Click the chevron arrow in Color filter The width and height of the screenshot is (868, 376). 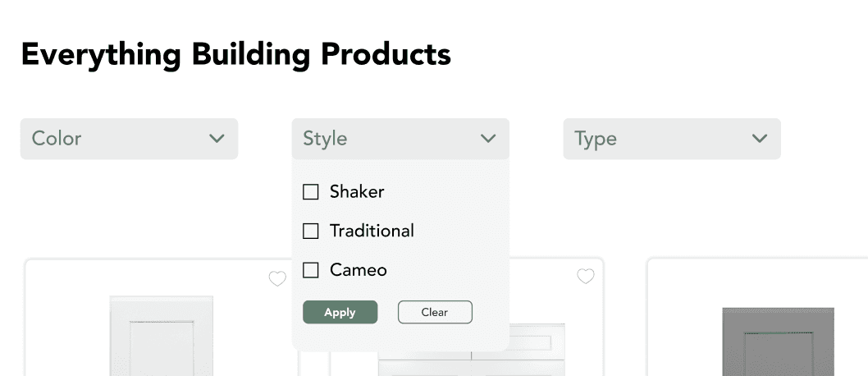(217, 139)
